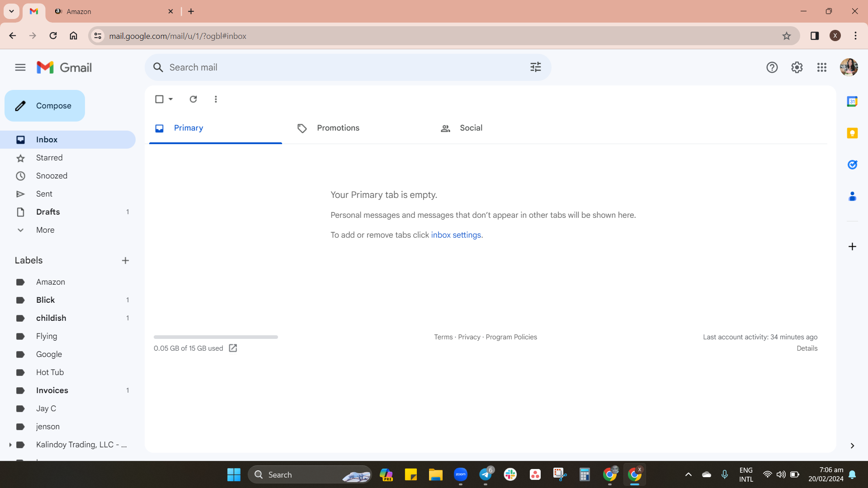
Task: Open Slack from the taskbar
Action: click(x=510, y=474)
